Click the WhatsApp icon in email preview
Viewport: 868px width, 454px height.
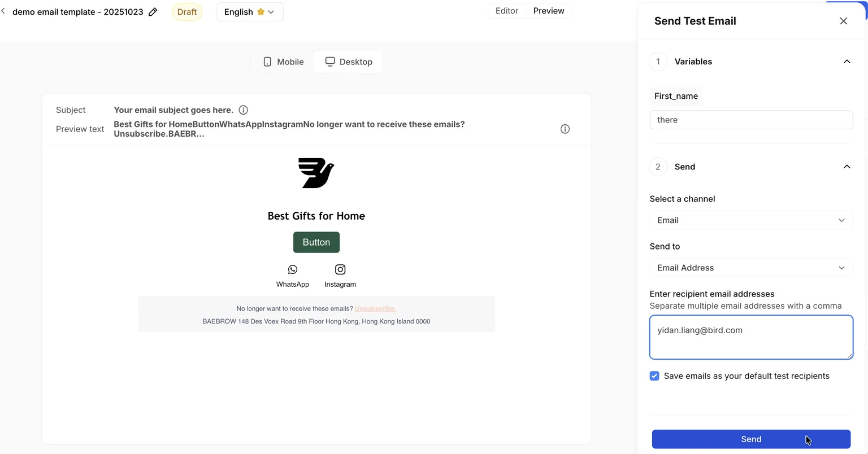click(x=293, y=270)
